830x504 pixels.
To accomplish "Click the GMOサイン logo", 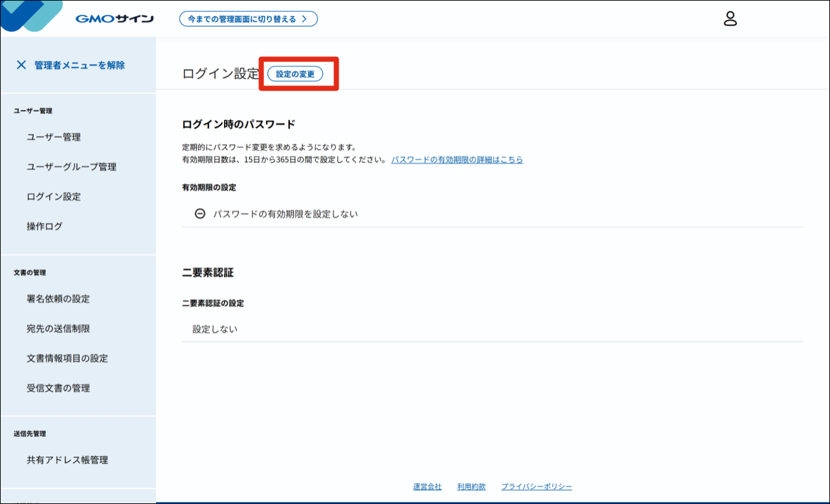I will click(113, 18).
